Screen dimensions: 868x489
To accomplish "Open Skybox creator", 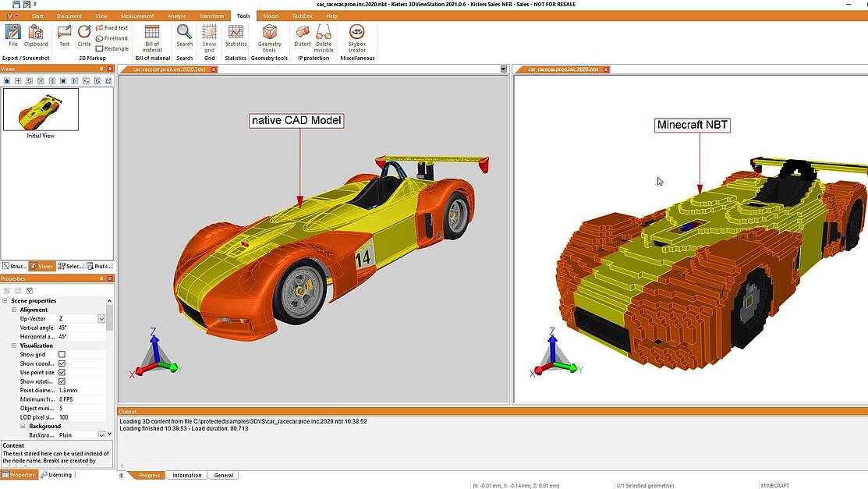I will coord(357,38).
